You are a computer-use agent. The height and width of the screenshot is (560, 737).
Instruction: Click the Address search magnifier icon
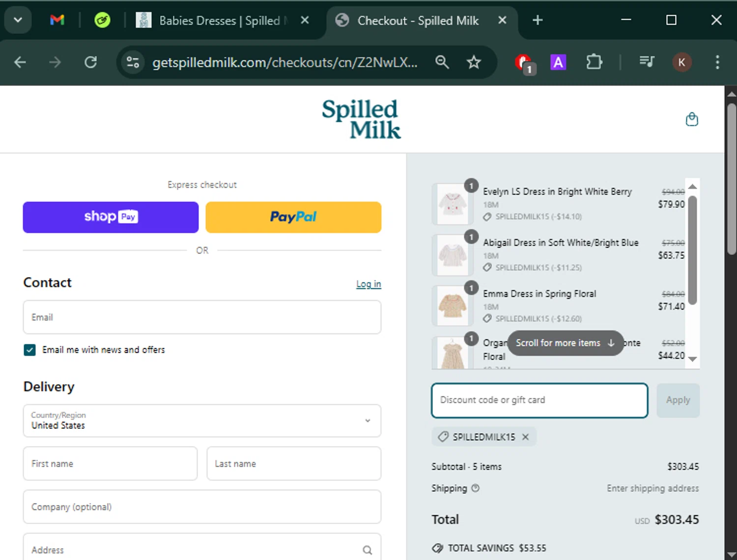367,550
